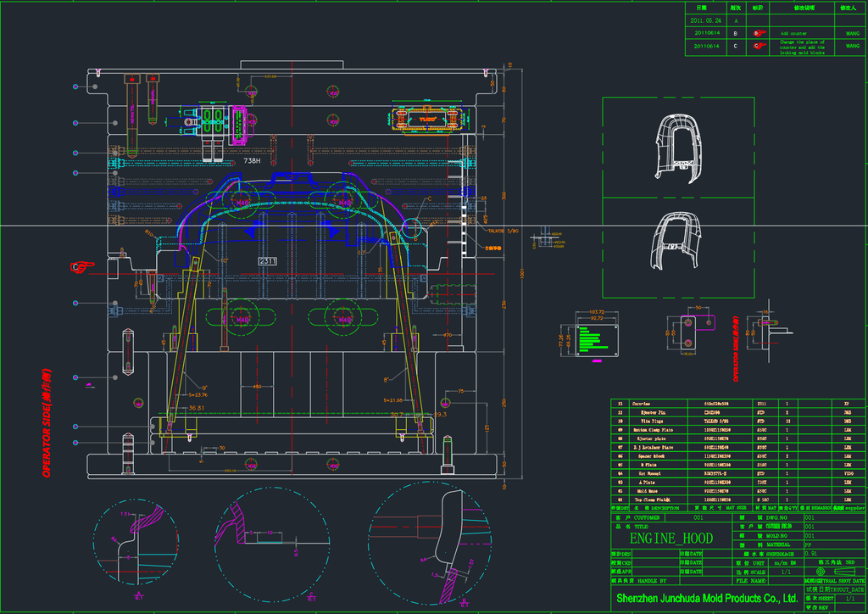
Task: Click the 738H dimension label
Action: 252,160
